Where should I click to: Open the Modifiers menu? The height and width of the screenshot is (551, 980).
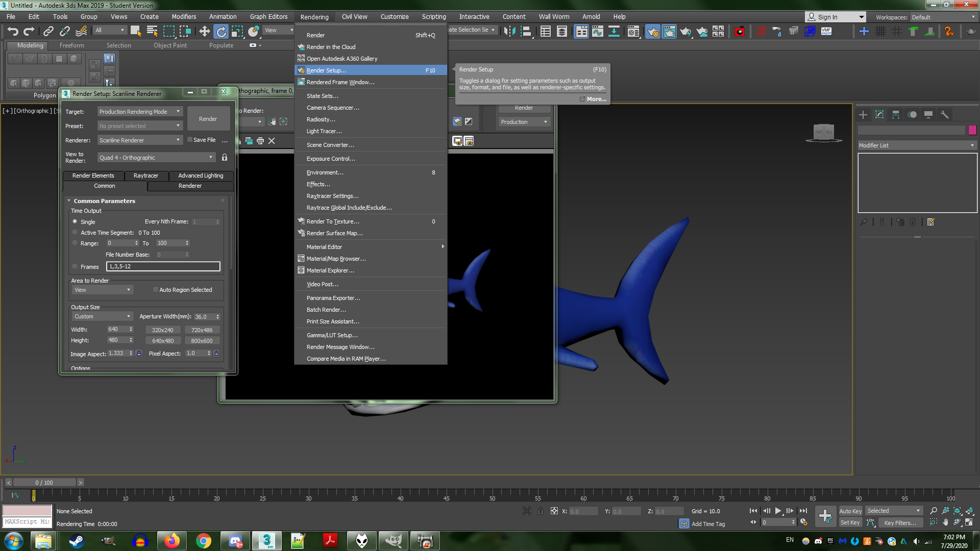184,17
